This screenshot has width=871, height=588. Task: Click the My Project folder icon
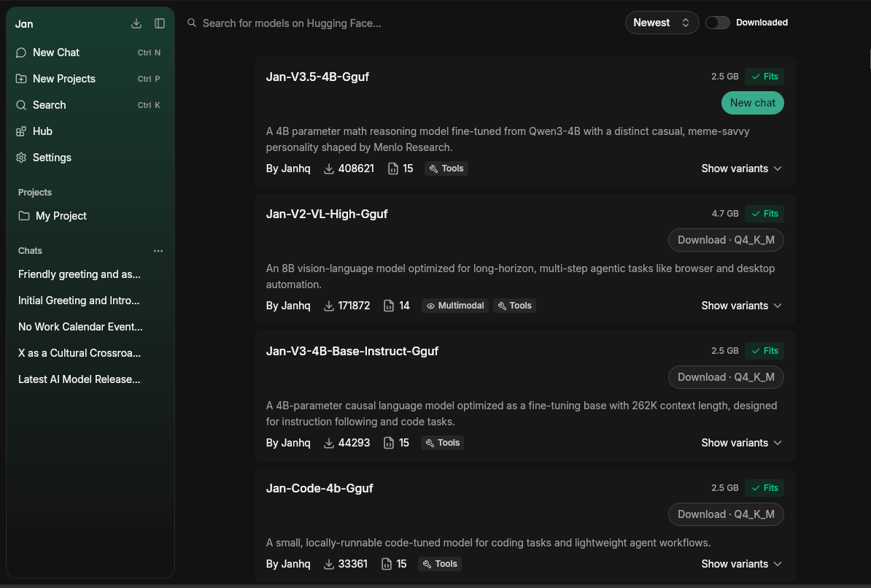24,216
